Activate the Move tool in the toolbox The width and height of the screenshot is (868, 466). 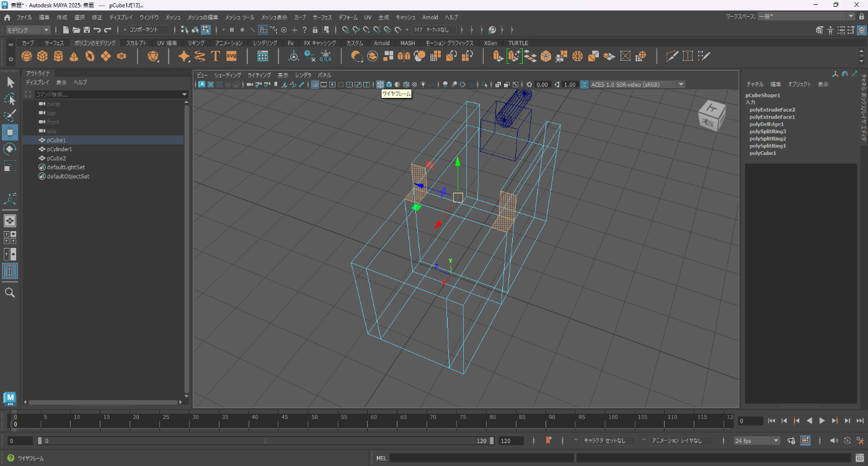click(x=10, y=133)
